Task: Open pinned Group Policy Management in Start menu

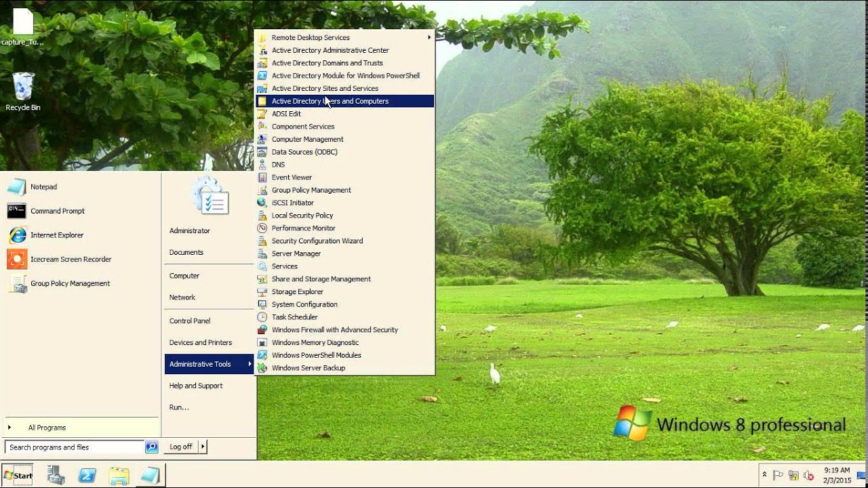Action: pos(17,284)
